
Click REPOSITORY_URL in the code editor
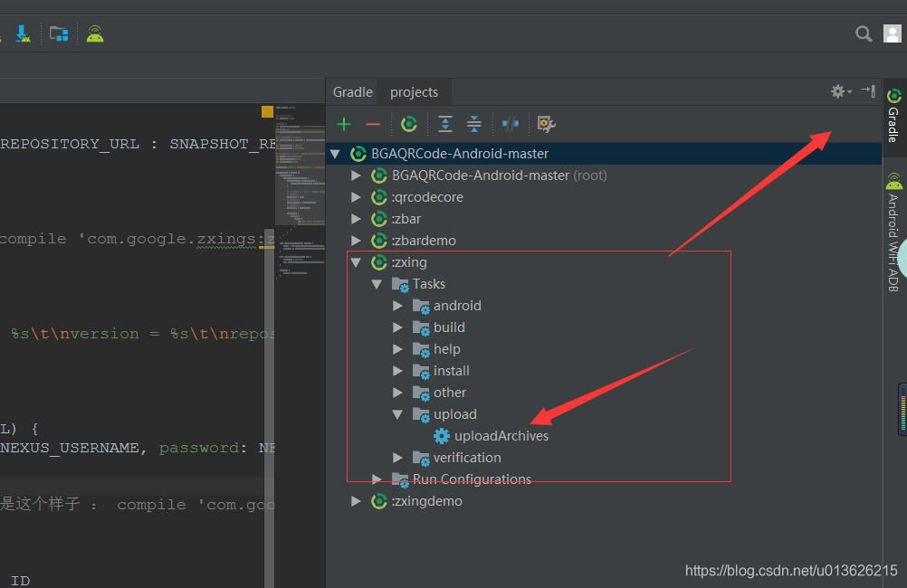pyautogui.click(x=70, y=144)
